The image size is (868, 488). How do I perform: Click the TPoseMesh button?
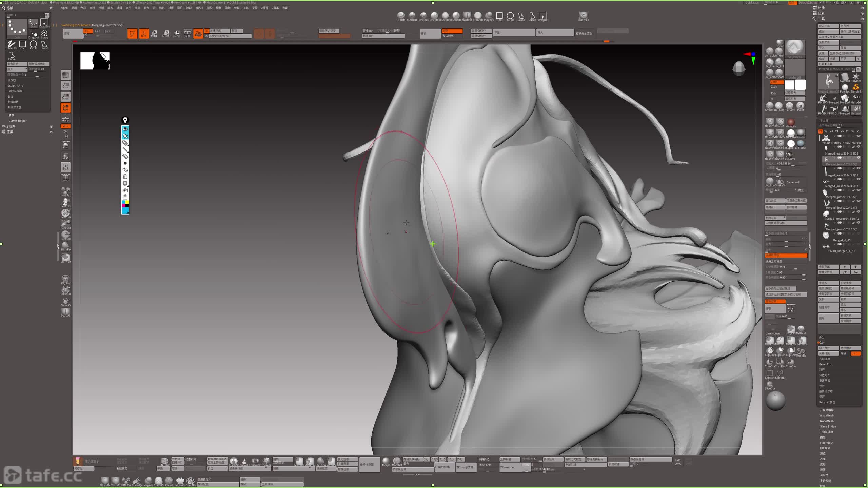(x=445, y=467)
